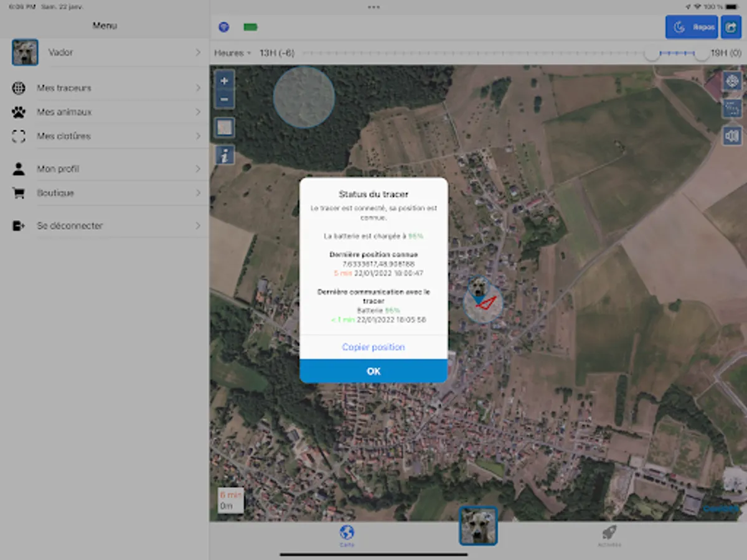747x560 pixels.
Task: Expand the Mes traceurs chevron
Action: pos(198,88)
